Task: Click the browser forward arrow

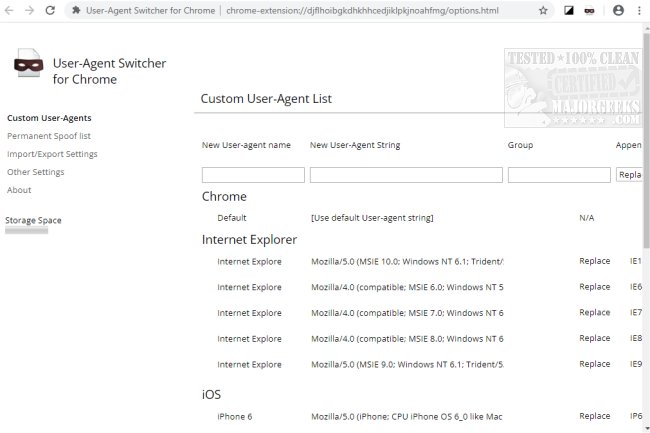Action: point(30,10)
